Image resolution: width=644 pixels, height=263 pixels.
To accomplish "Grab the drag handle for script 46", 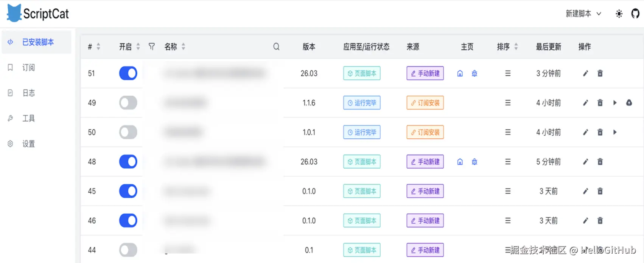I will click(x=508, y=221).
